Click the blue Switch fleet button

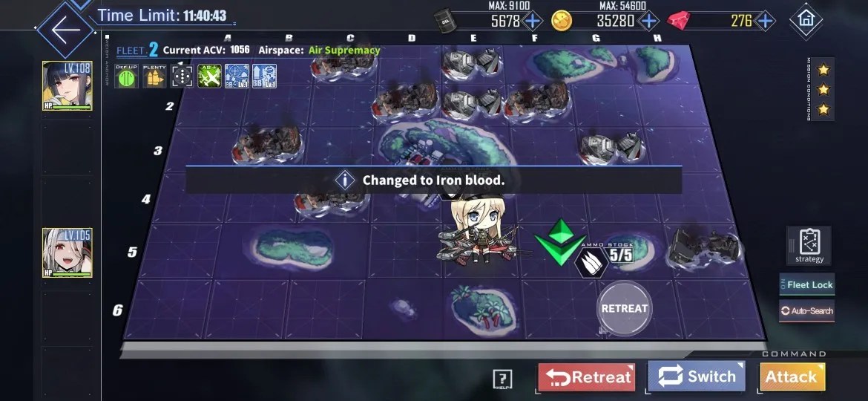pos(697,376)
